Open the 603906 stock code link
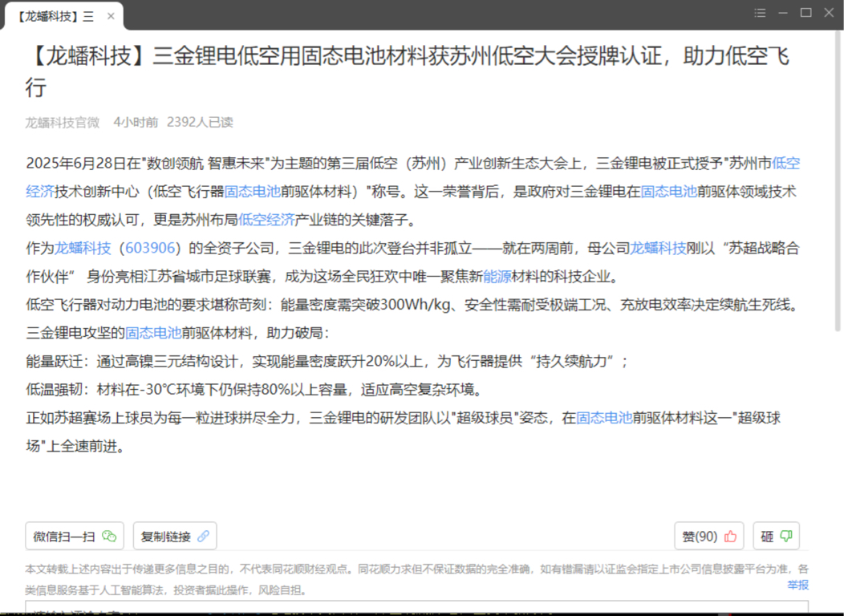The width and height of the screenshot is (844, 616). click(150, 248)
